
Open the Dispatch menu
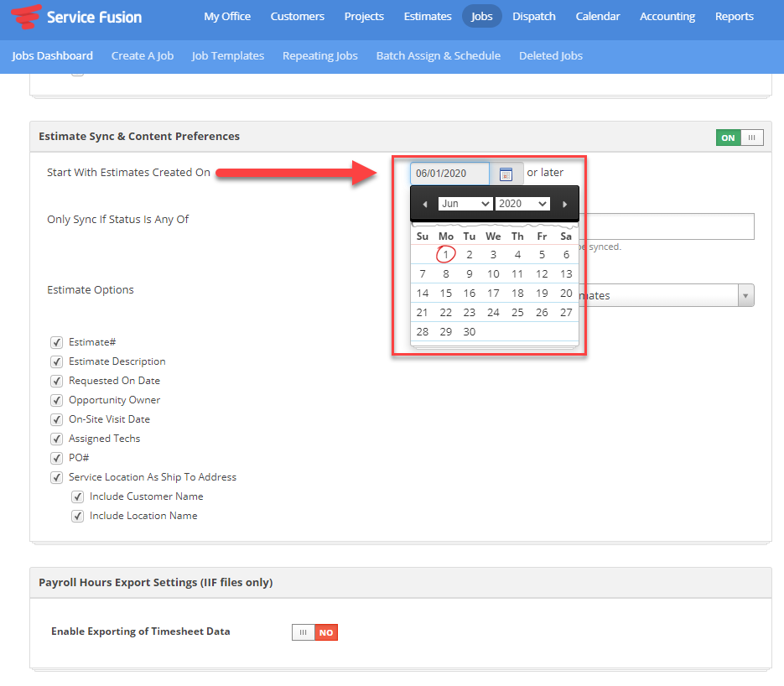coord(533,16)
